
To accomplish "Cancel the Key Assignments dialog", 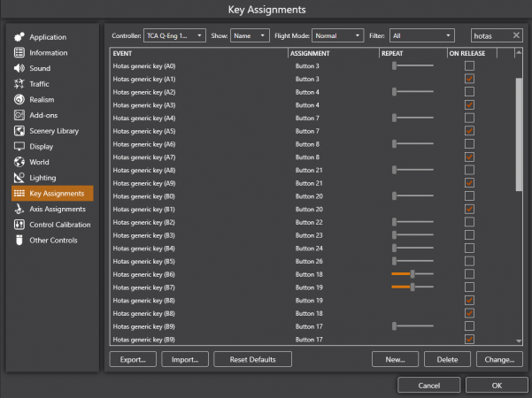I will click(x=428, y=385).
